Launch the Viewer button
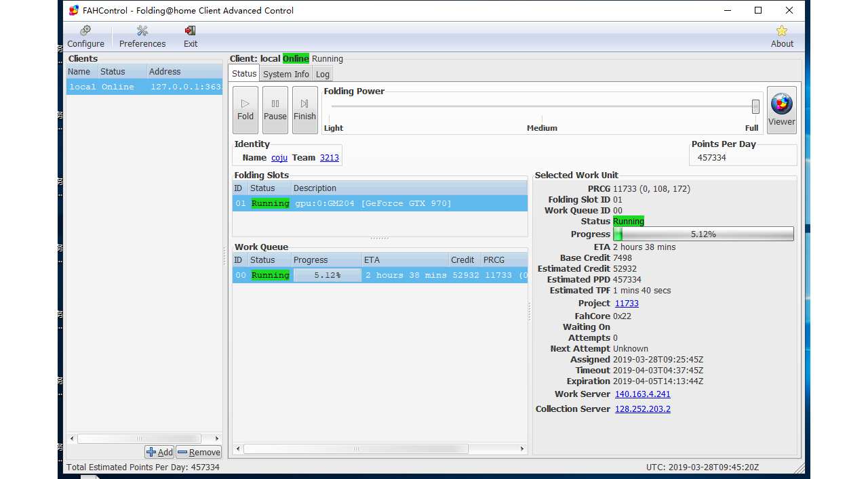 pyautogui.click(x=781, y=110)
